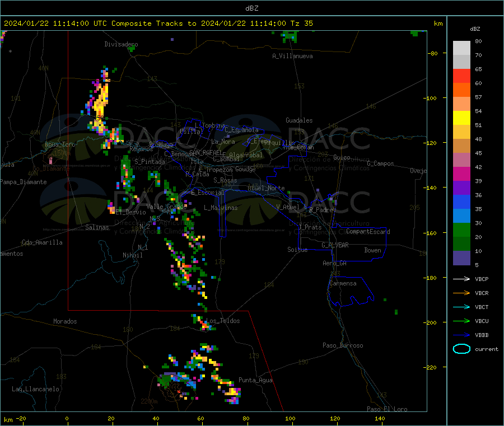The height and width of the screenshot is (426, 504).
Task: Click the 'Punta_Agua' map label
Action: (x=255, y=380)
